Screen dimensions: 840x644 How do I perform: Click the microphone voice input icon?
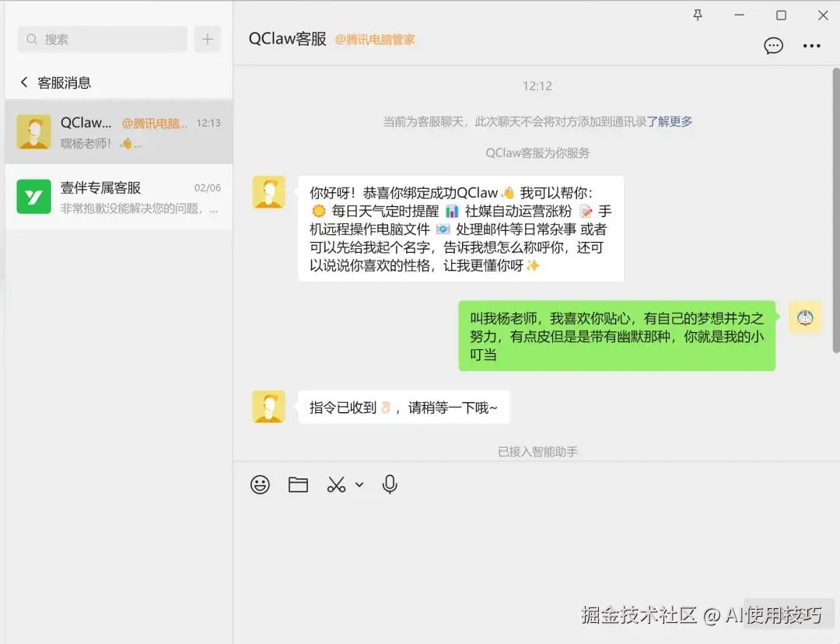[x=390, y=485]
